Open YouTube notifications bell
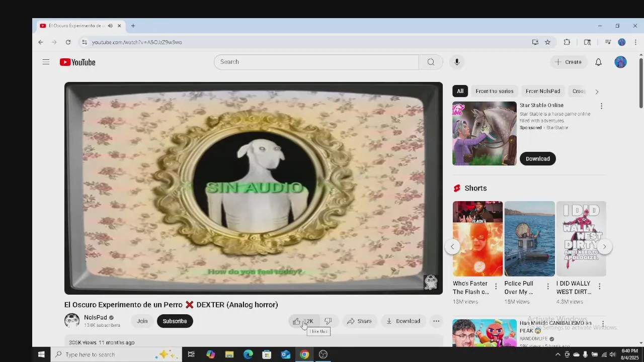 click(598, 62)
